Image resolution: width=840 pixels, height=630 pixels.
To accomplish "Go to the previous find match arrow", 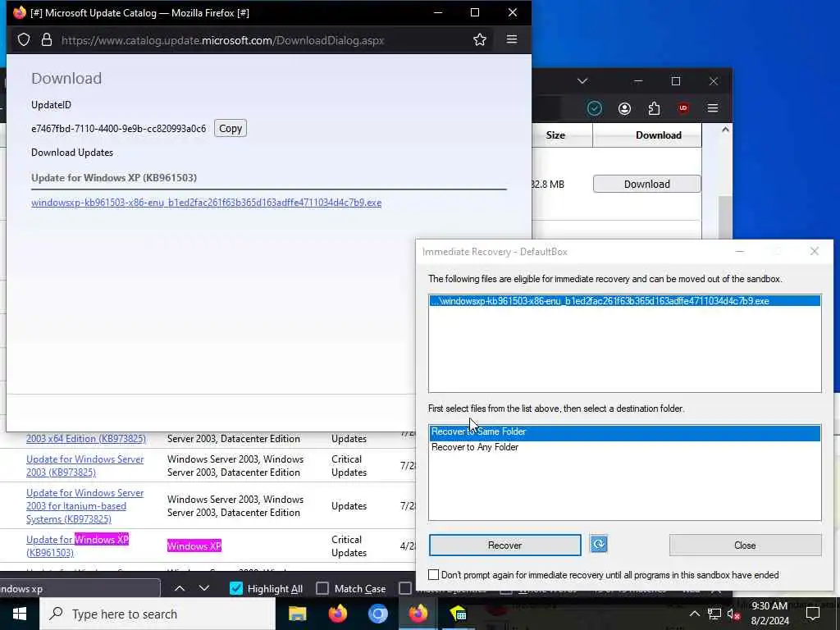I will [x=180, y=588].
